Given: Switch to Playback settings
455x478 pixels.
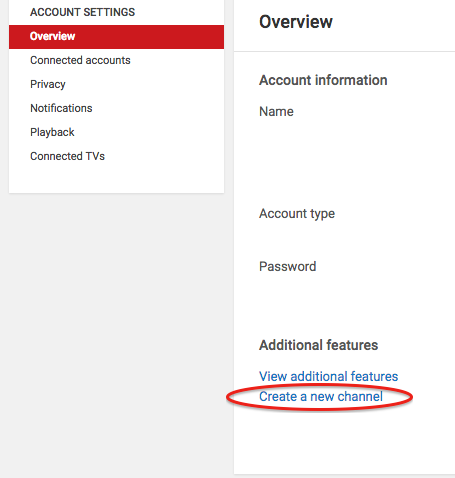Looking at the screenshot, I should [52, 132].
